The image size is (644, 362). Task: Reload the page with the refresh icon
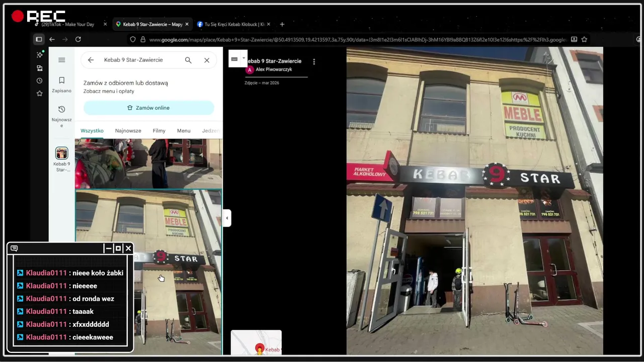[78, 39]
